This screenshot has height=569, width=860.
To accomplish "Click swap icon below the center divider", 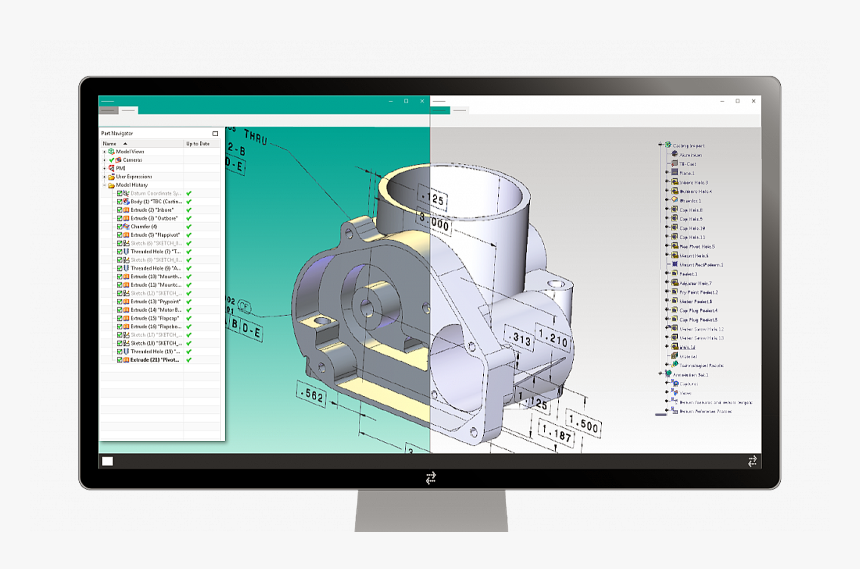I will pos(430,478).
